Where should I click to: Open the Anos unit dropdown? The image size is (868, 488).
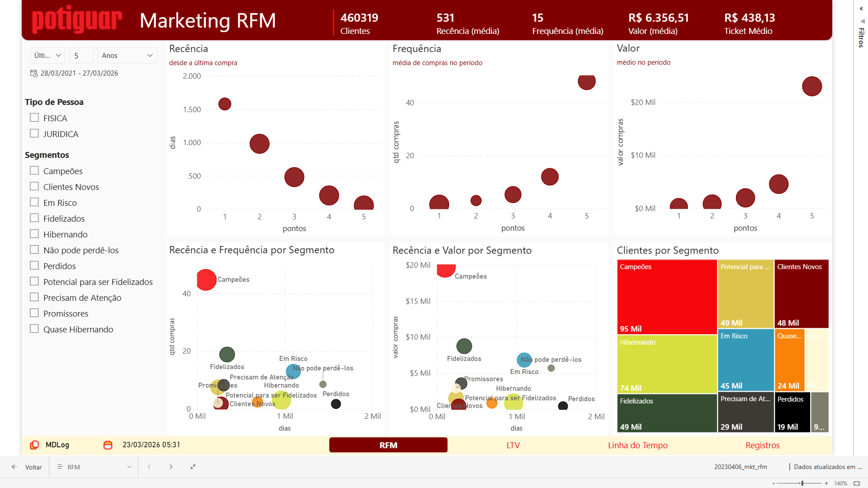pos(127,55)
